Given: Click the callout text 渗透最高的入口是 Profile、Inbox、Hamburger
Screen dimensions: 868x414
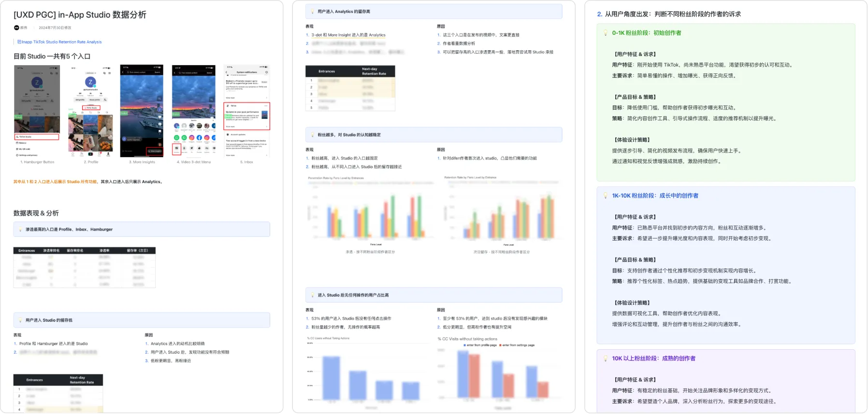Looking at the screenshot, I should (69, 229).
